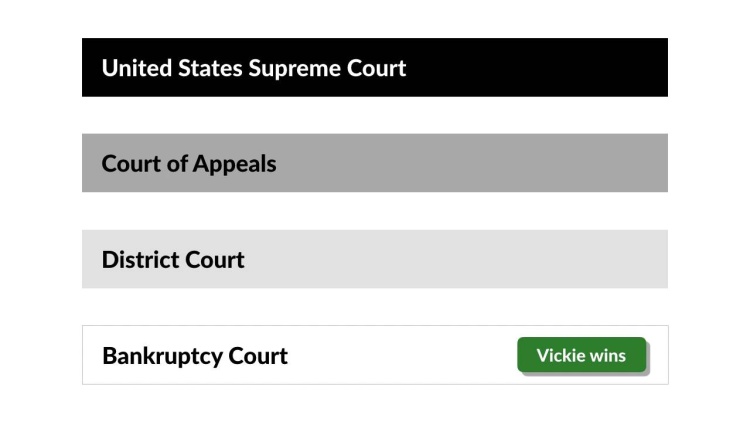
Task: Click the black header bar's empty right side
Action: (x=536, y=67)
